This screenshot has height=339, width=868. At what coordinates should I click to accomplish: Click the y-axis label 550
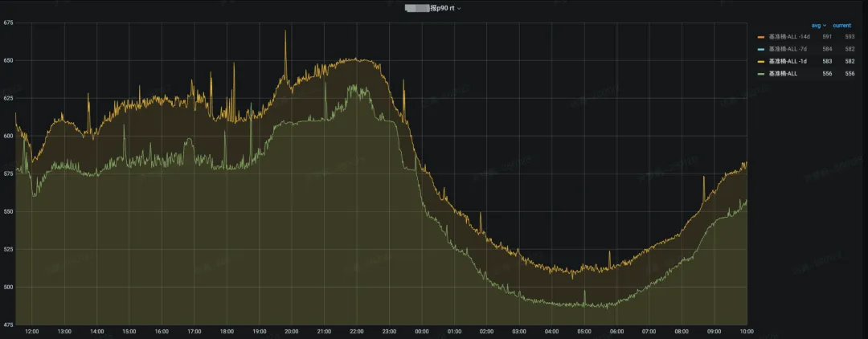click(x=8, y=211)
